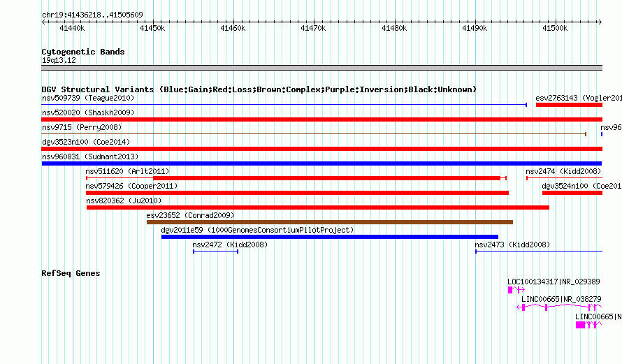Image resolution: width=622 pixels, height=364 pixels.
Task: Open LINC00665|NR_038279 gene label
Action: click(x=561, y=299)
